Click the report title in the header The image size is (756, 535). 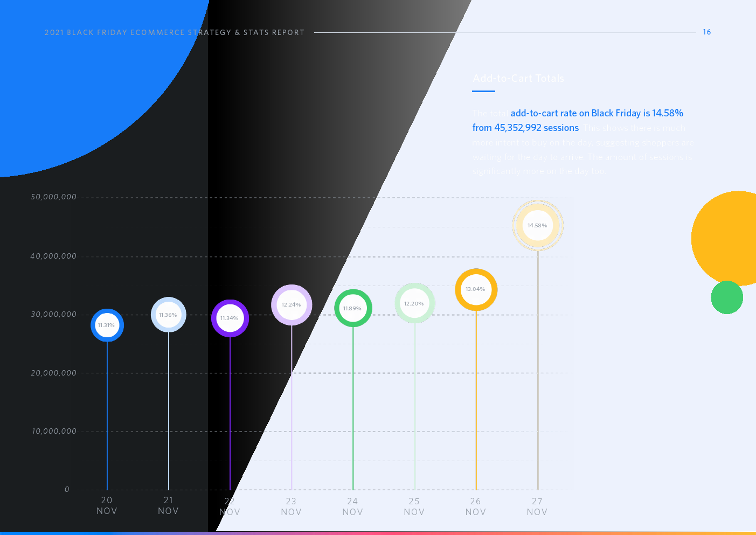(175, 33)
